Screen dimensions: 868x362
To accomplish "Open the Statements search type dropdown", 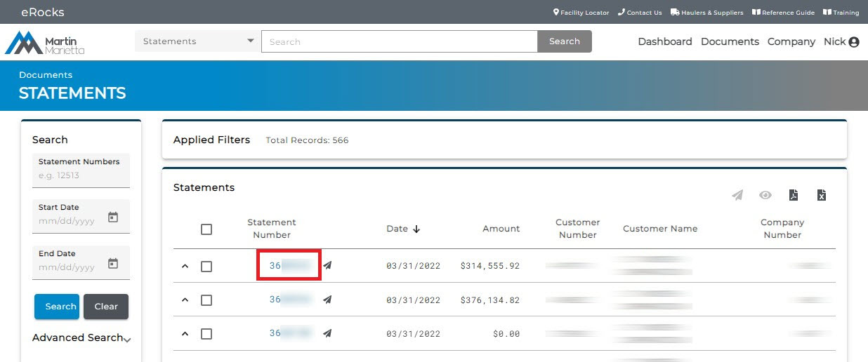I will point(197,41).
